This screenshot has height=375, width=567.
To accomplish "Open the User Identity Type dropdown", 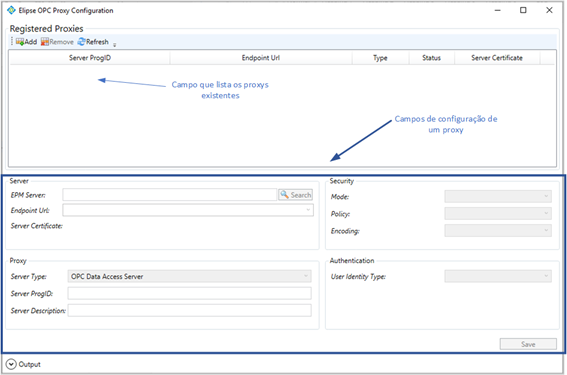I will [498, 276].
